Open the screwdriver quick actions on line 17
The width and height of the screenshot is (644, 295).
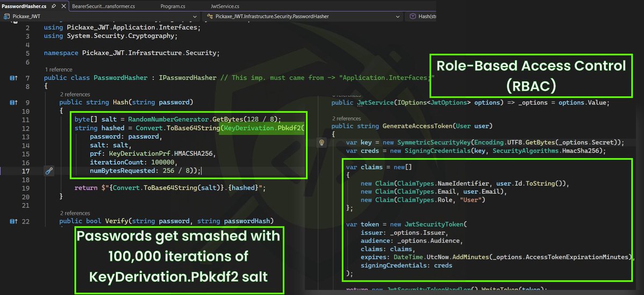49,171
